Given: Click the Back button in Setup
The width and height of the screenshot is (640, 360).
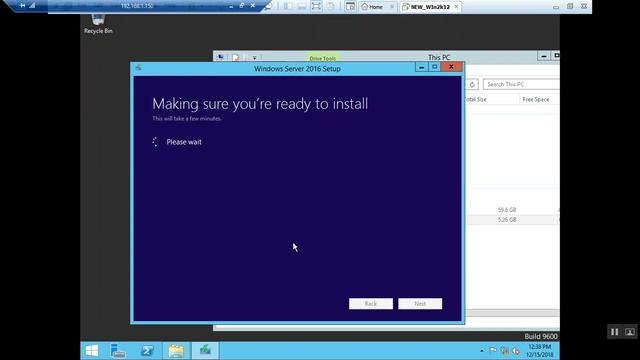Looking at the screenshot, I should [x=371, y=304].
